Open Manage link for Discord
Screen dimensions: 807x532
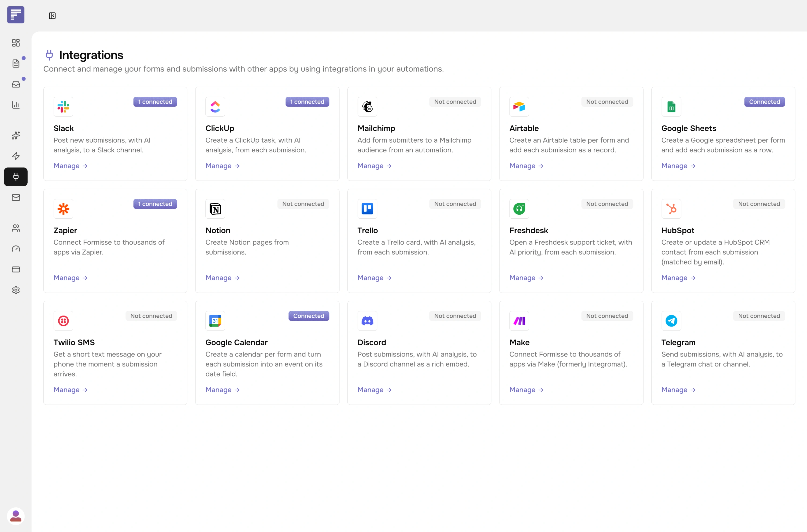coord(374,390)
